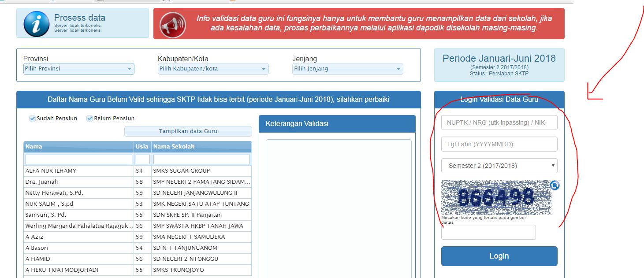Sort by the Usia column header
Screen dimensions: 644x278
(143, 147)
